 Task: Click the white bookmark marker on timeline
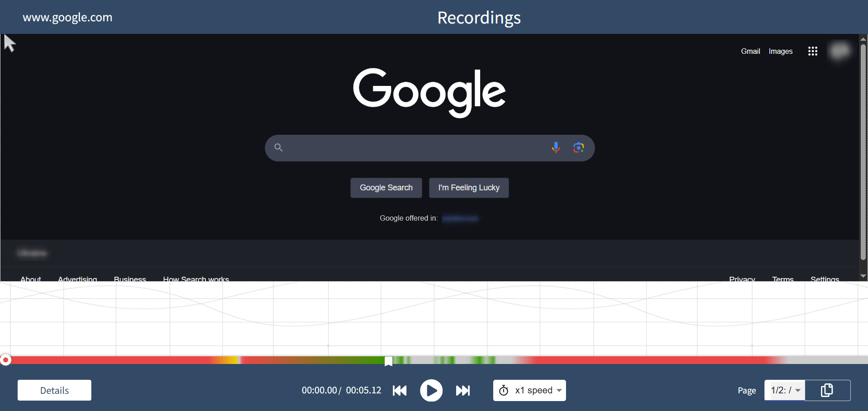tap(388, 361)
